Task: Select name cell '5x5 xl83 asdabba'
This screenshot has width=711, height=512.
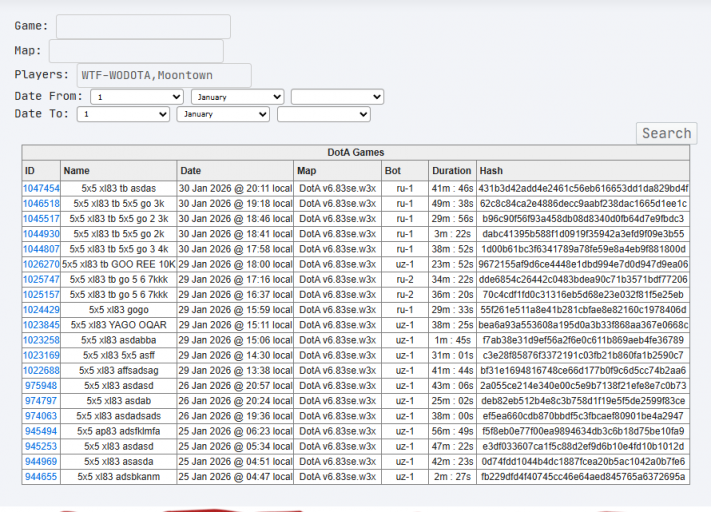Action: [118, 340]
